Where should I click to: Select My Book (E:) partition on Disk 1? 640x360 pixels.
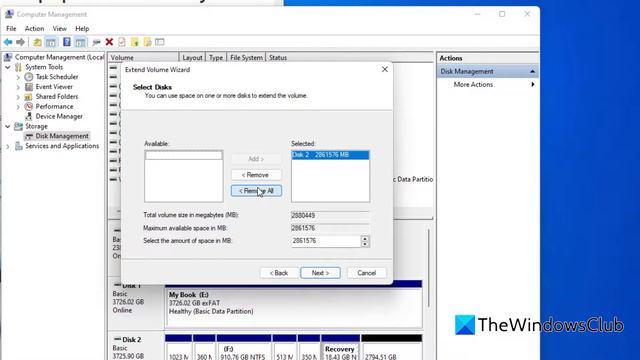[x=293, y=304]
